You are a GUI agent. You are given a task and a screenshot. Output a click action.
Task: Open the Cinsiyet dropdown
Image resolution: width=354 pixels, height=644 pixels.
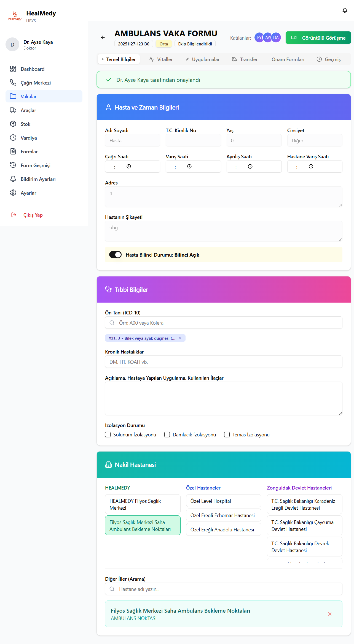(x=314, y=140)
